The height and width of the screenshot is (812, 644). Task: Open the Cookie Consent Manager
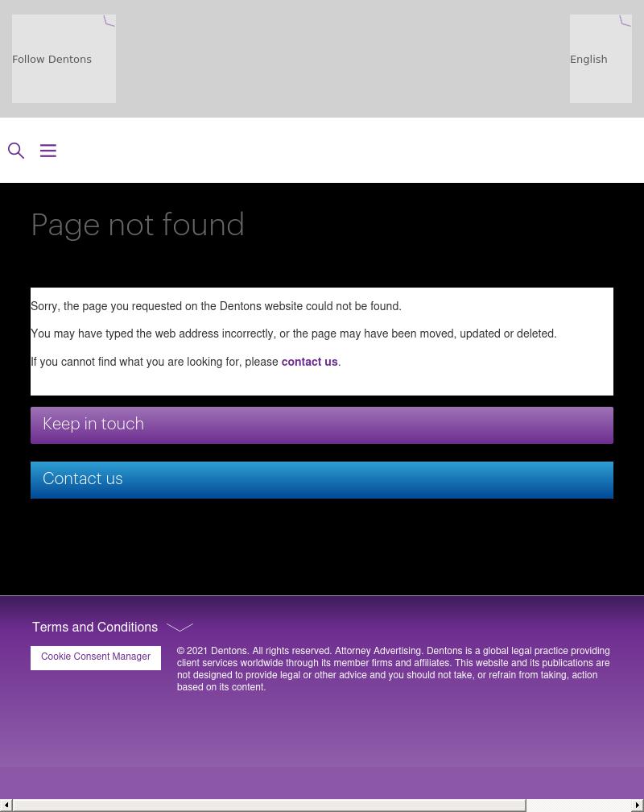coord(96,657)
